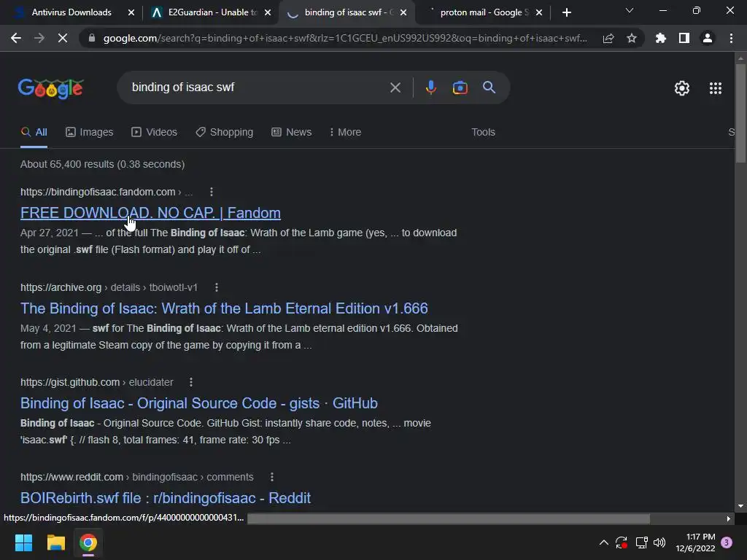Open notification center badge showing 3
Viewport: 747px width, 560px height.
(727, 542)
